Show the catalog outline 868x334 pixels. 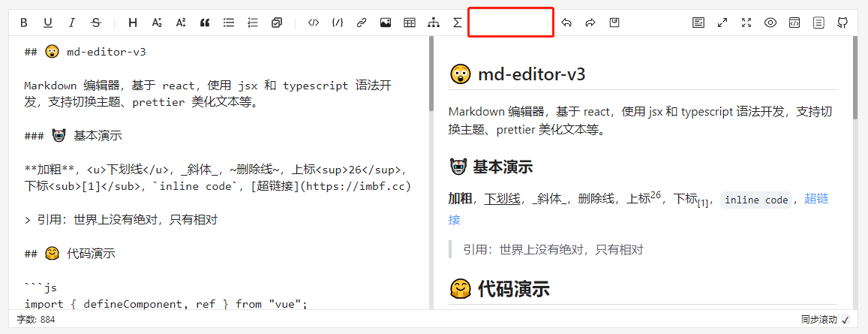coord(818,23)
